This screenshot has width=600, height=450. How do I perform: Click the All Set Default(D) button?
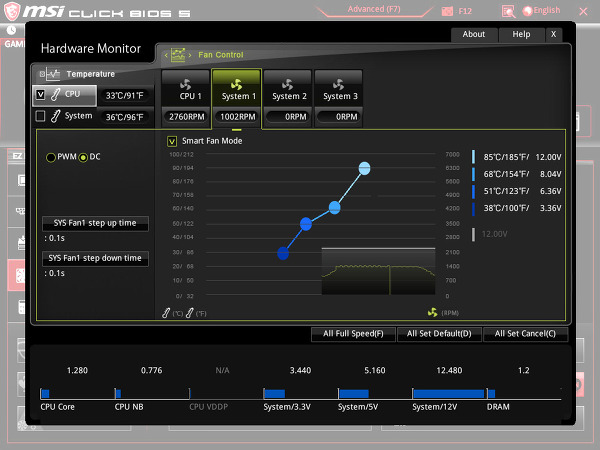[439, 334]
